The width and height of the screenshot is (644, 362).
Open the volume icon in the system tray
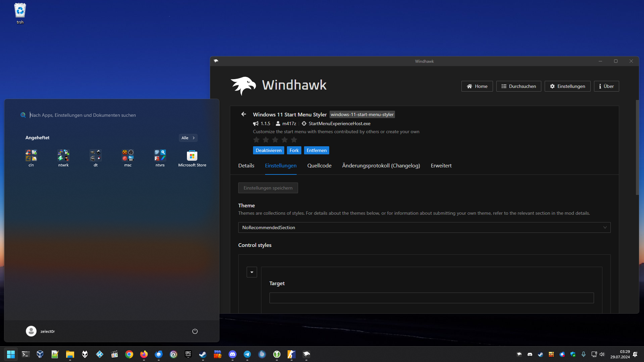pyautogui.click(x=602, y=354)
